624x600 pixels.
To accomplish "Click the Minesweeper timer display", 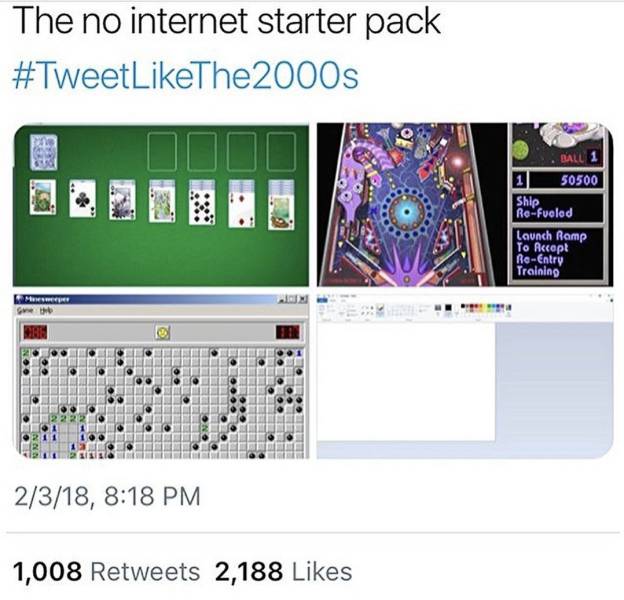I will point(289,331).
